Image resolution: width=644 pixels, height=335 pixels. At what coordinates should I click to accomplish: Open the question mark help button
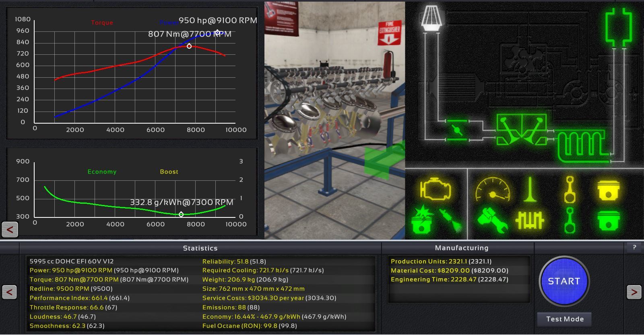pyautogui.click(x=634, y=247)
